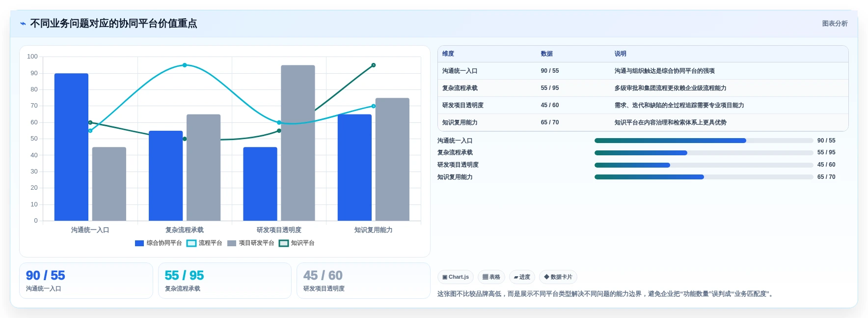Click the 数据 column header
The width and height of the screenshot is (868, 318).
[x=547, y=54]
